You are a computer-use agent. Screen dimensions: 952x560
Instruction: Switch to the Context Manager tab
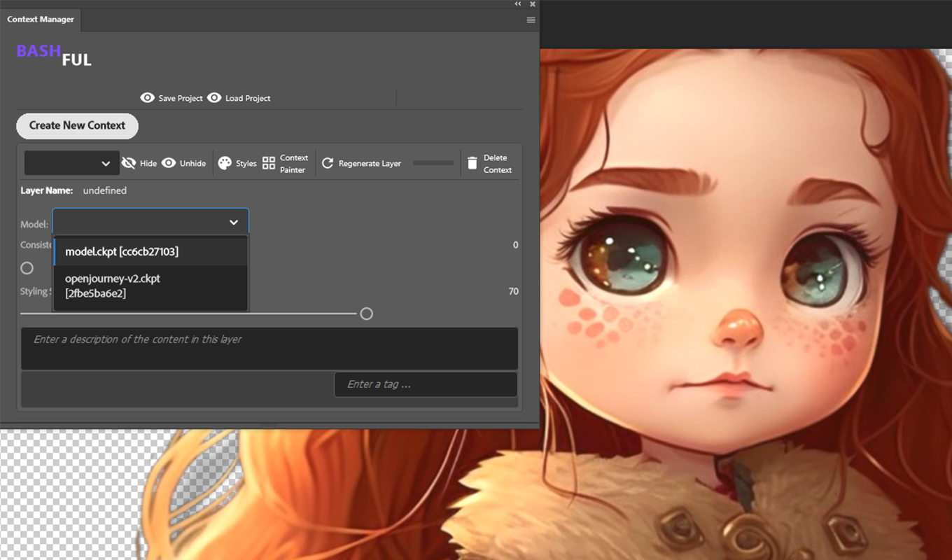point(41,20)
